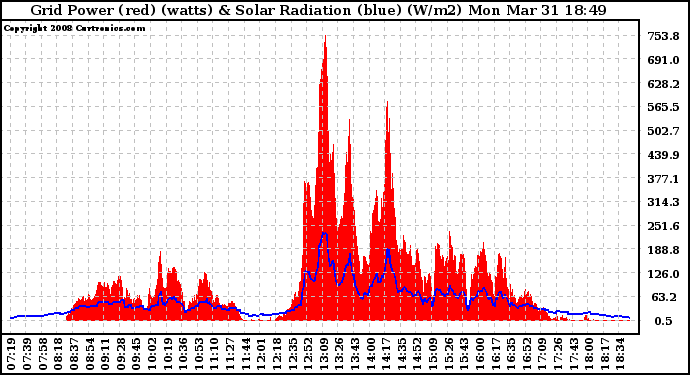690x375 pixels.
Task: Click the 09:11 time label
Action: (105, 354)
